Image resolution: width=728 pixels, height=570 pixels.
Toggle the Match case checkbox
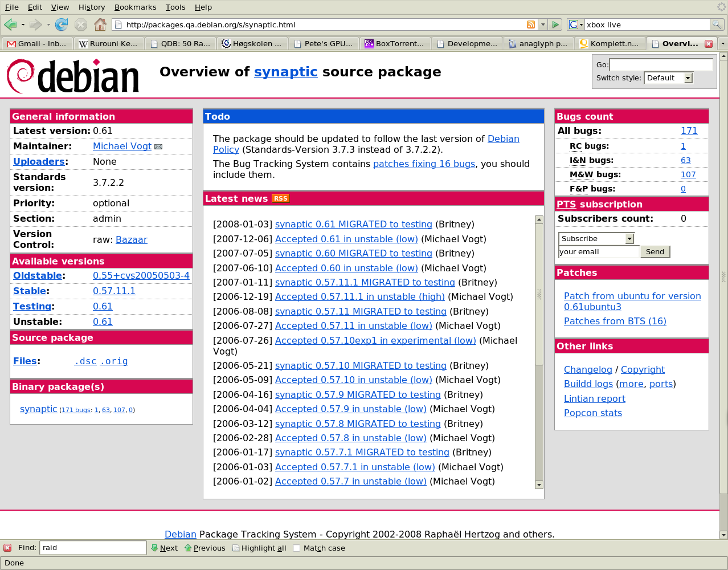pyautogui.click(x=296, y=548)
